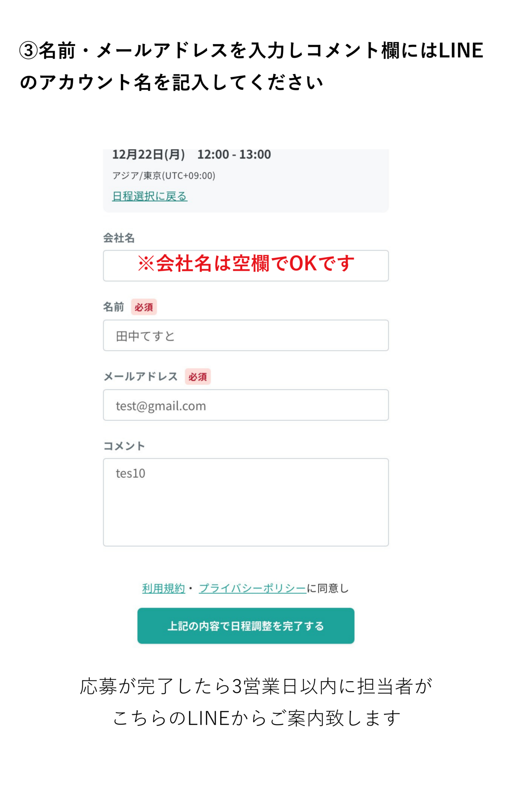This screenshot has height=812, width=512.
Task: Click inside the コメント text area
Action: tap(246, 502)
